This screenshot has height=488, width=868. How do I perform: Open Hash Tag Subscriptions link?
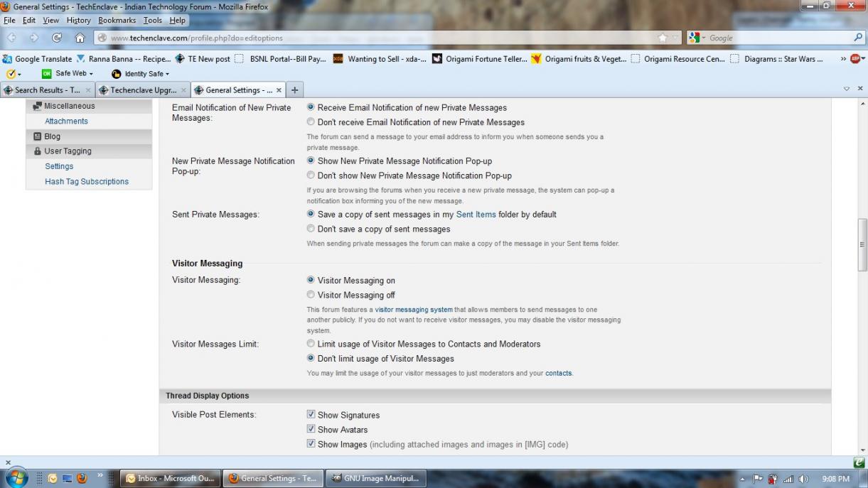click(x=87, y=182)
